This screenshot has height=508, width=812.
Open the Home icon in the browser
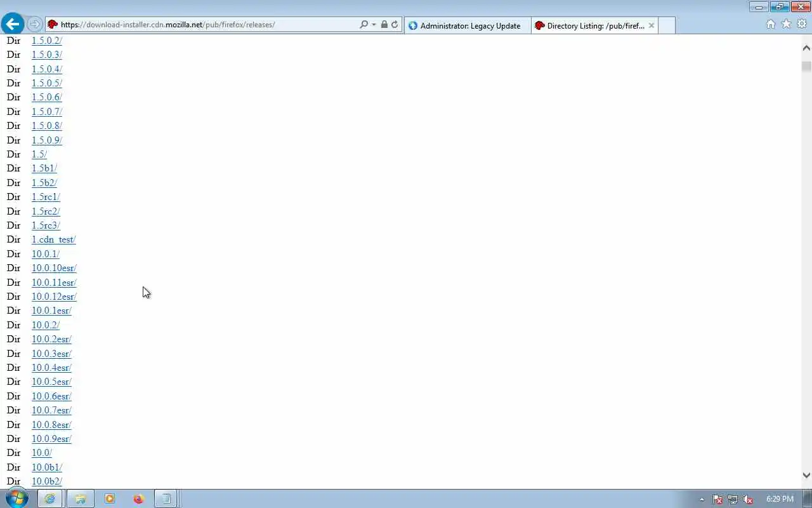click(770, 24)
